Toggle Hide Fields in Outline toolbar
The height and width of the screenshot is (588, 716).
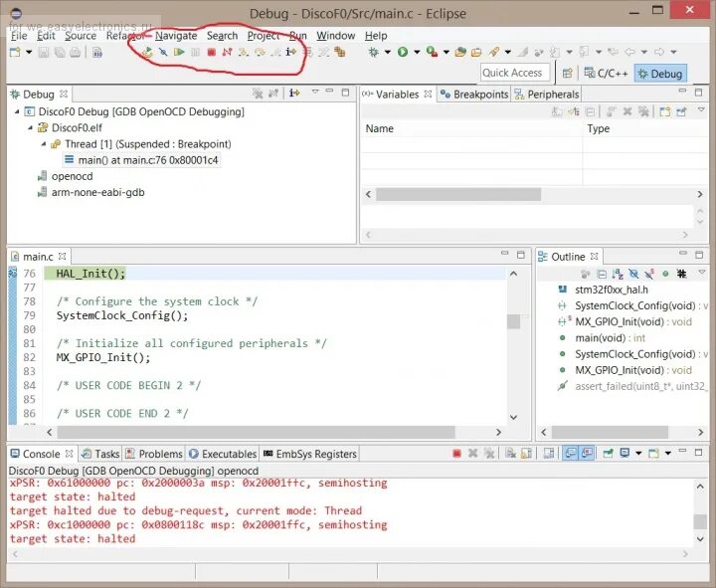tap(633, 274)
